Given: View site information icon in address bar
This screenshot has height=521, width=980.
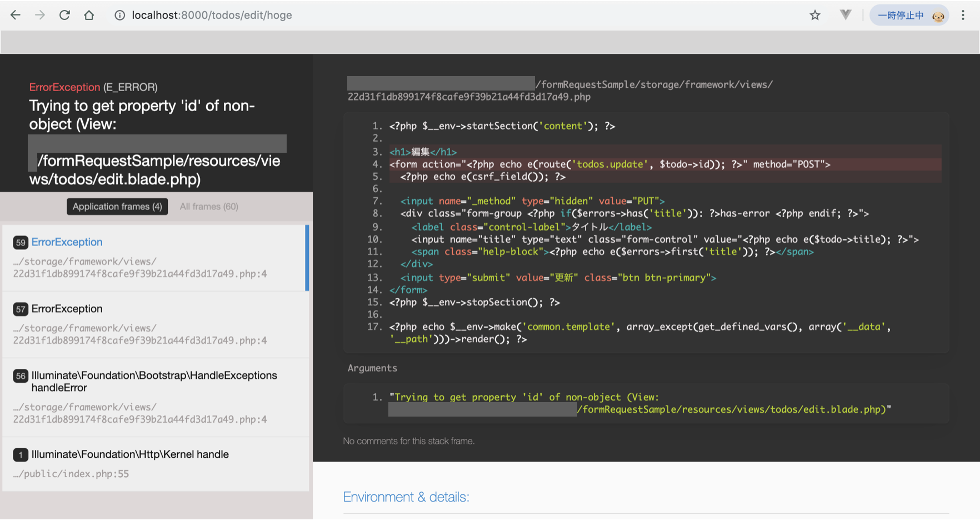Looking at the screenshot, I should point(119,15).
